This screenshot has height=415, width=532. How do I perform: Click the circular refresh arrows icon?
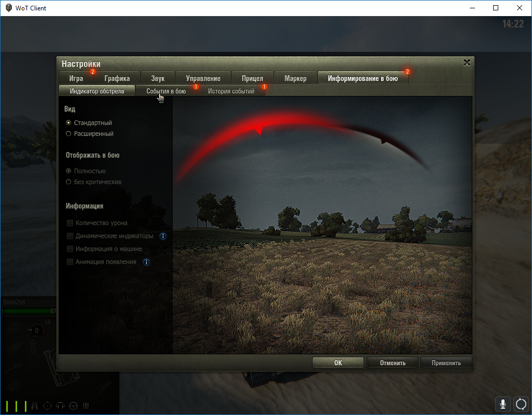point(521,404)
